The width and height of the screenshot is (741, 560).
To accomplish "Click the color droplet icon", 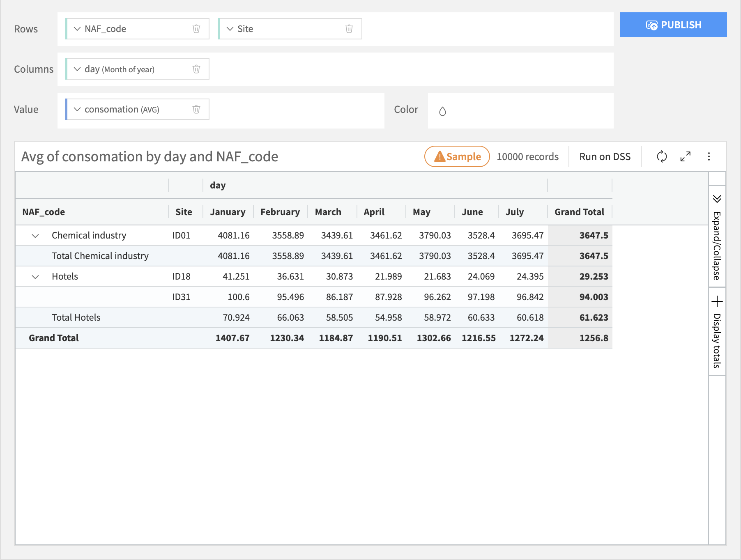I will (442, 111).
